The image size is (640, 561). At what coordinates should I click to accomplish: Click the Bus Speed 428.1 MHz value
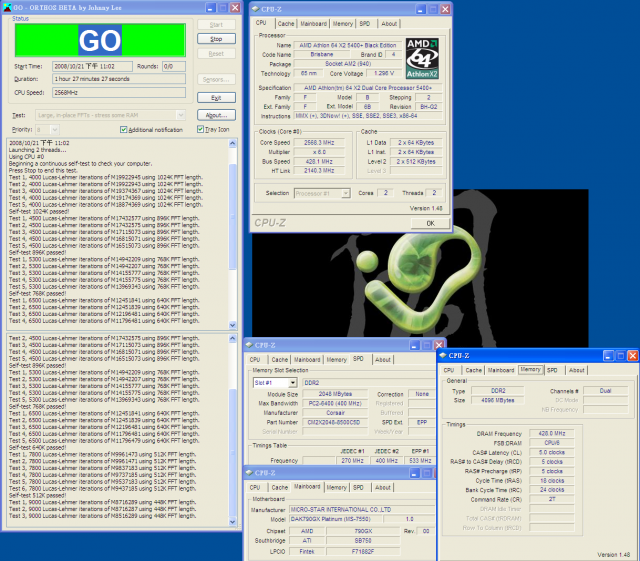pos(319,161)
